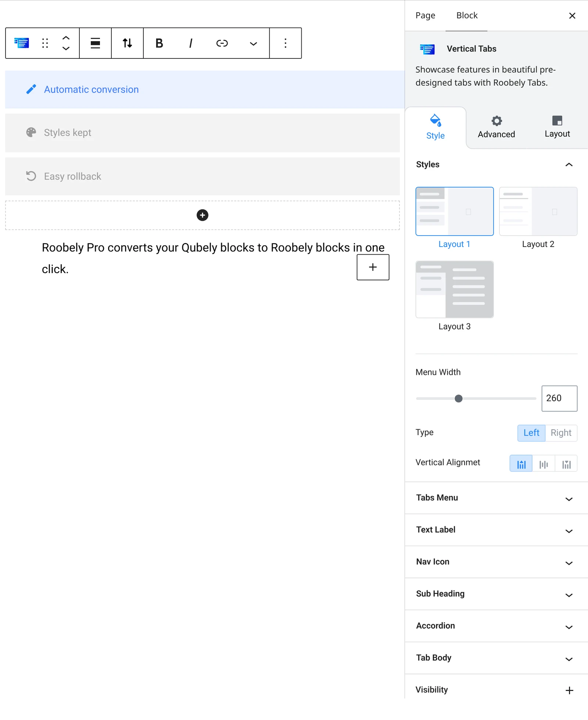Move block up with the up arrow
The width and height of the screenshot is (588, 720).
66,38
